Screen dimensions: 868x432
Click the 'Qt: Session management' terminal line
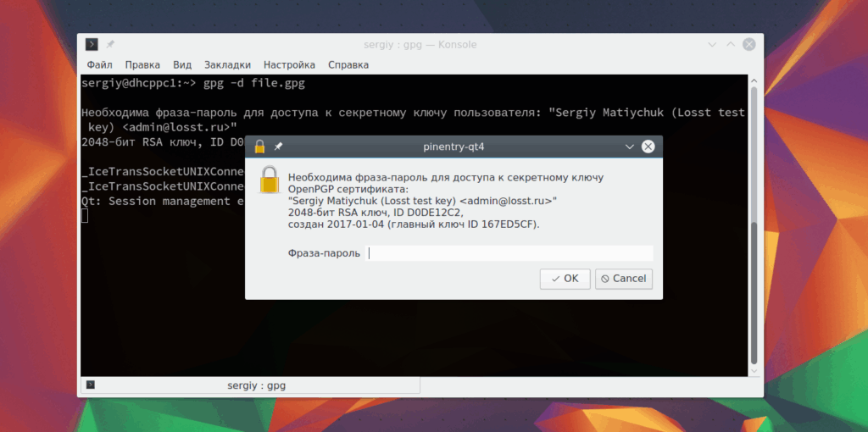pos(162,202)
